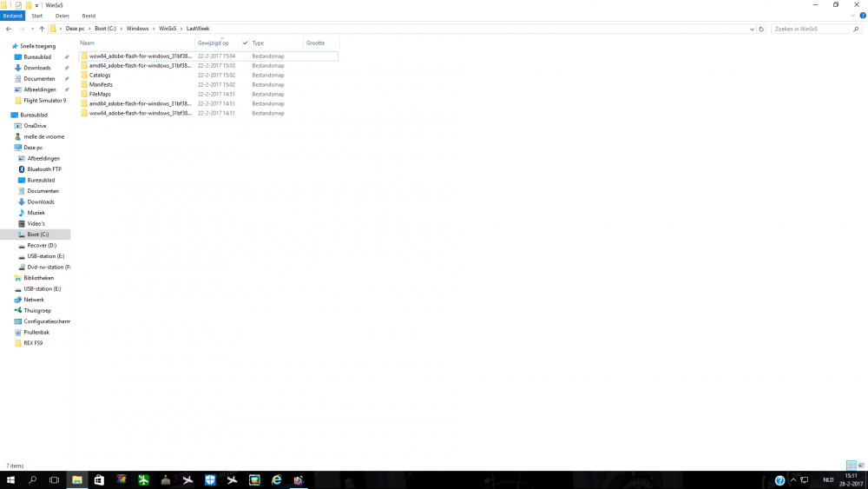Click the Back navigation arrow
This screenshot has height=489, width=868.
click(x=9, y=29)
